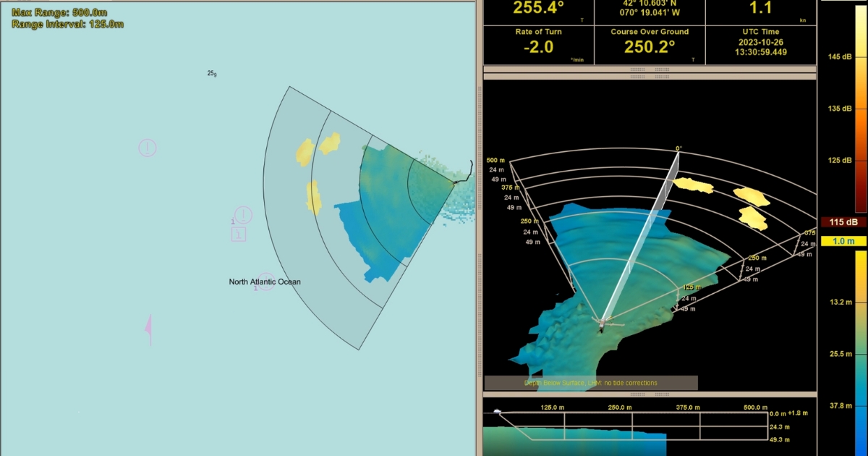Click the 0° bearing marker in 3D view
The width and height of the screenshot is (868, 456).
[678, 148]
